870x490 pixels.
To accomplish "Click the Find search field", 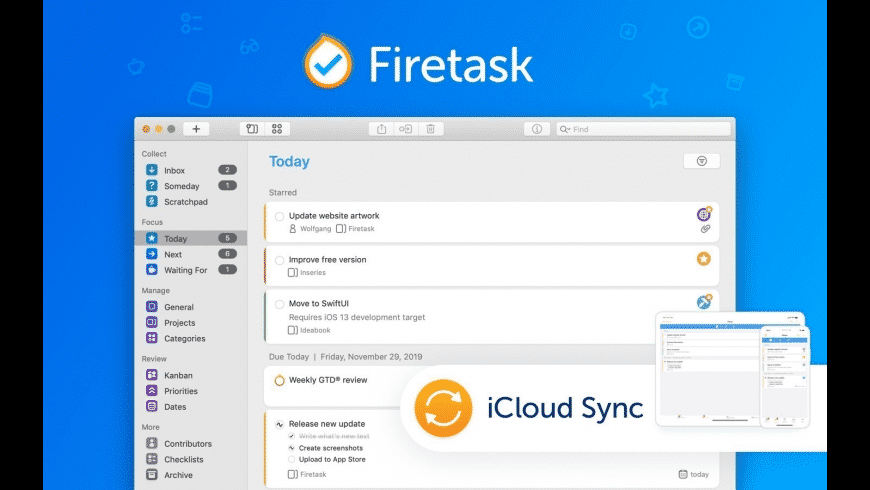I will pyautogui.click(x=643, y=129).
